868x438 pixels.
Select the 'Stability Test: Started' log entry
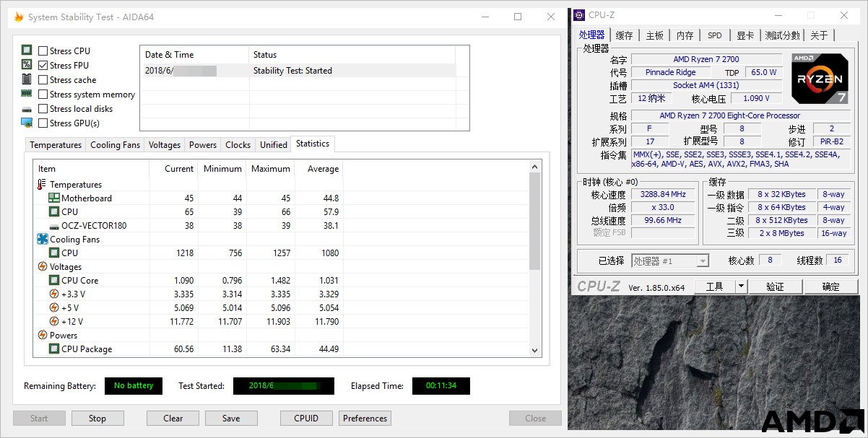tap(298, 71)
